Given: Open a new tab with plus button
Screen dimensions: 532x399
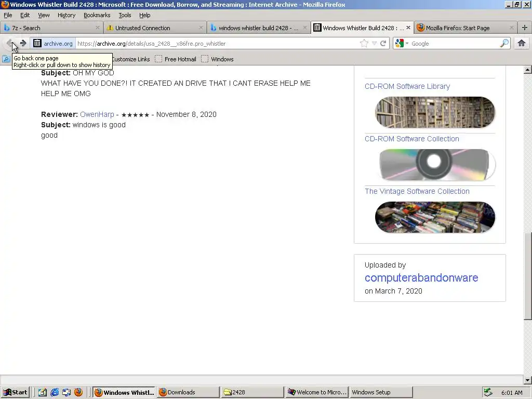Looking at the screenshot, I should pos(525,28).
